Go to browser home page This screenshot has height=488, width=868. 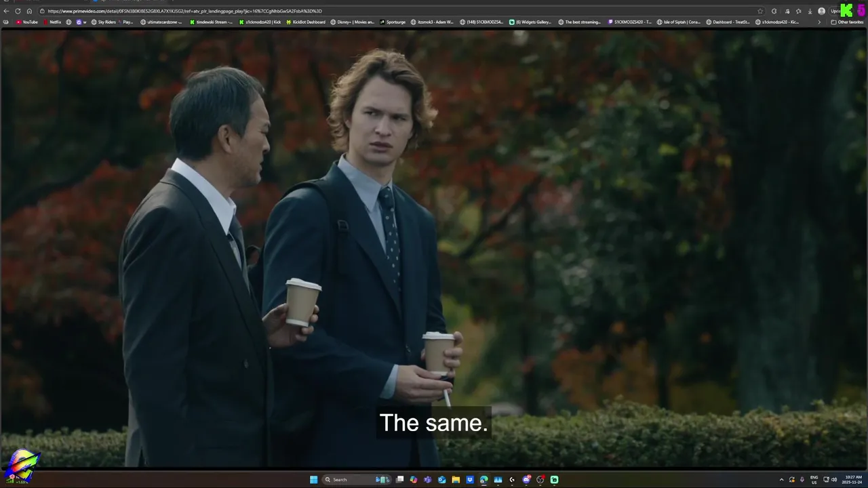click(29, 11)
